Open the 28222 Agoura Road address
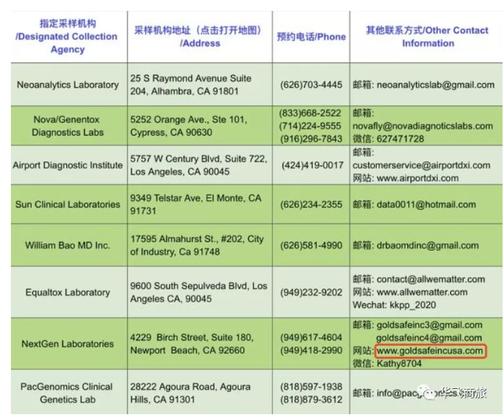Viewport: 504px width, 420px height. (x=190, y=393)
